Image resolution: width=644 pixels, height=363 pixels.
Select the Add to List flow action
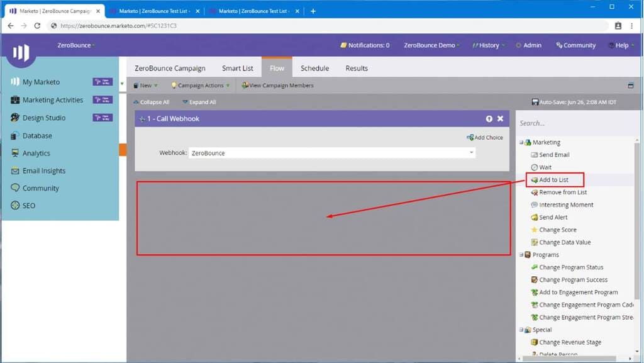(553, 180)
